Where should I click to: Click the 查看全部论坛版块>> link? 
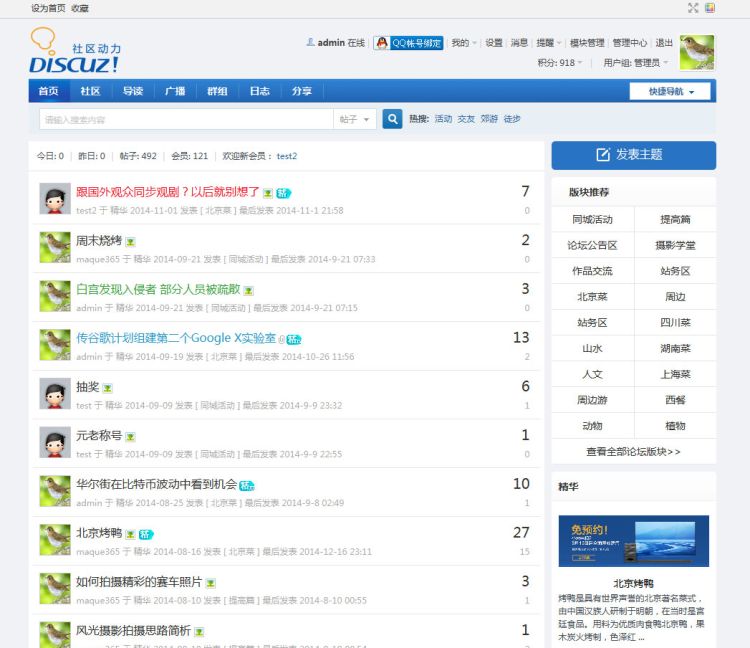(x=633, y=451)
